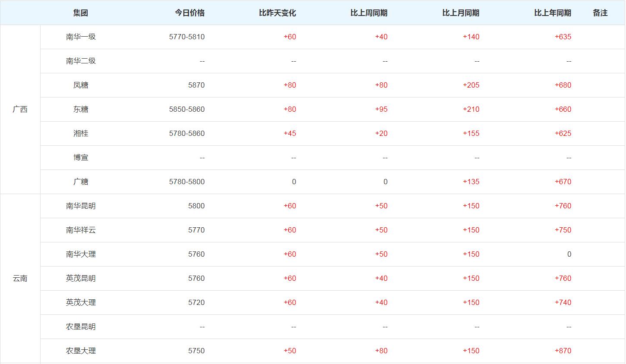Screen dimensions: 626x364
Task: Select the 南华昆明 group name
Action: pyautogui.click(x=81, y=206)
